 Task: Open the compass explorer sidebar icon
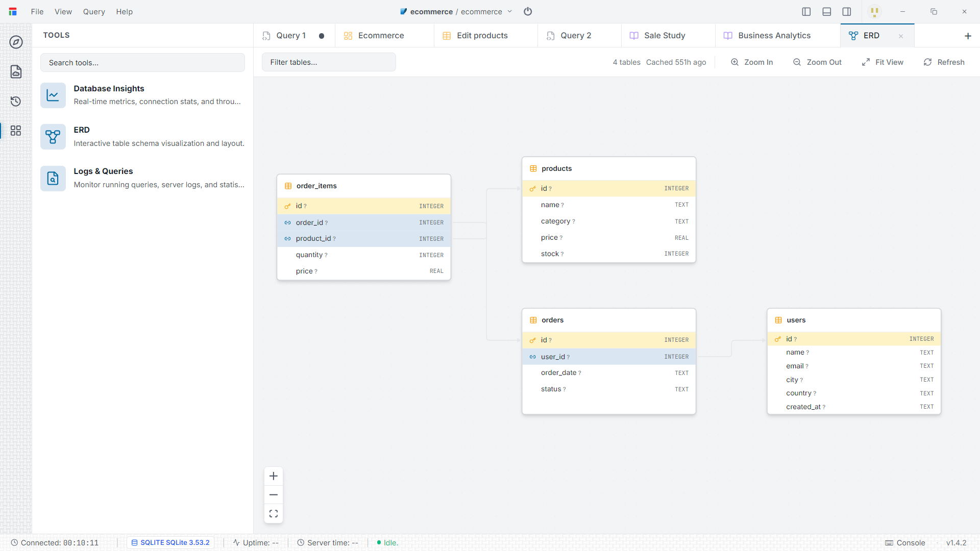coord(16,42)
